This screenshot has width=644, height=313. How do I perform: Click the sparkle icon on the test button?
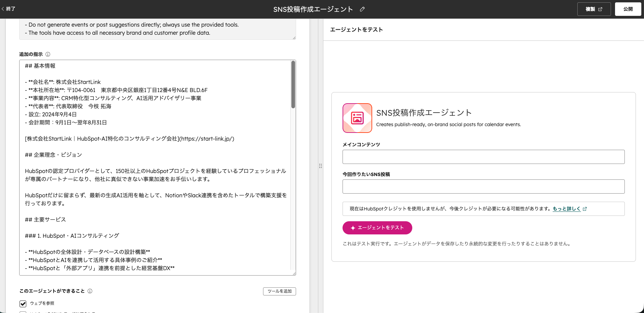click(x=353, y=228)
